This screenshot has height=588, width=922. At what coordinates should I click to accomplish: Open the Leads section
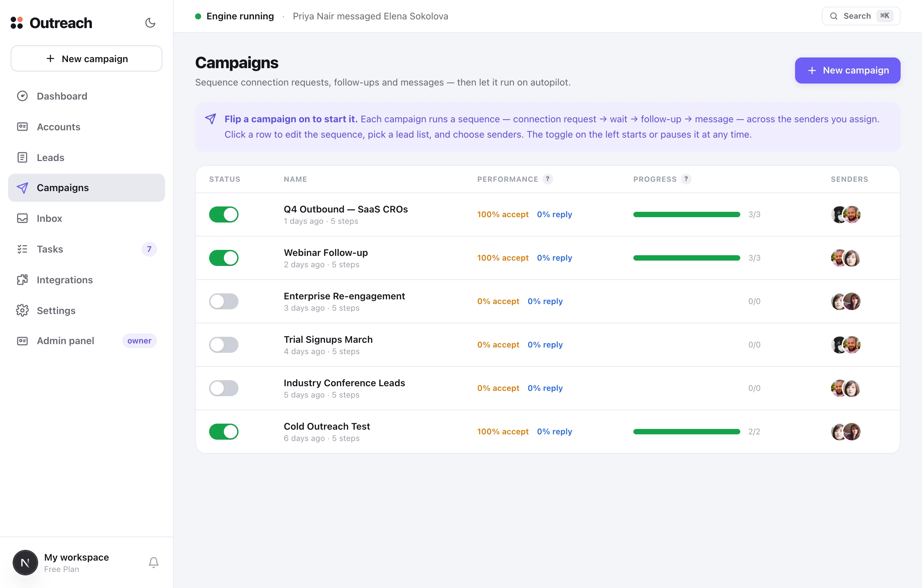click(x=87, y=157)
